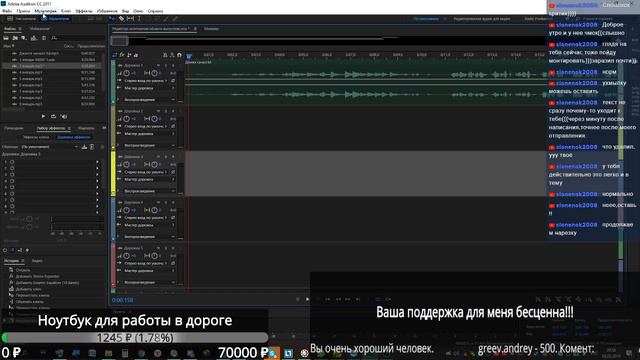
Task: Click the Import File icon in Files panel
Action: click(x=15, y=38)
